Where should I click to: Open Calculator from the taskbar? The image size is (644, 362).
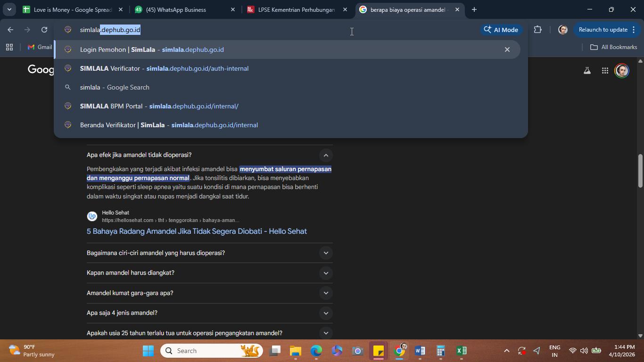point(441,351)
